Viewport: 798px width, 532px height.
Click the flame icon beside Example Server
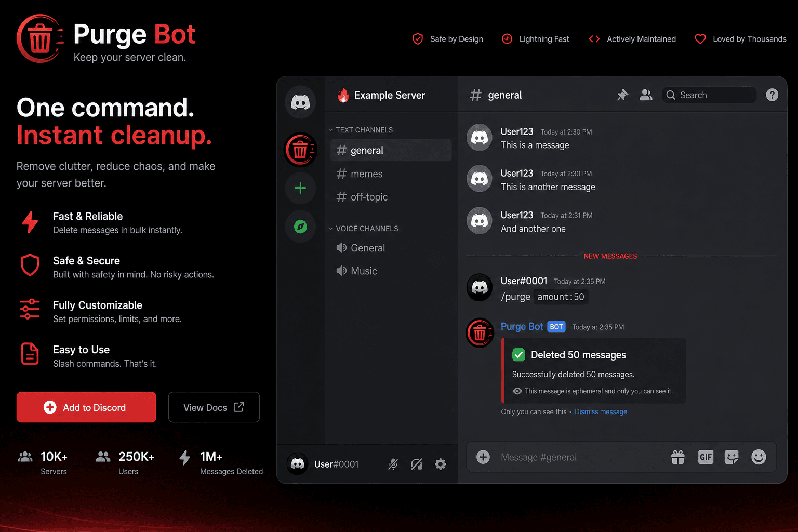pos(343,95)
